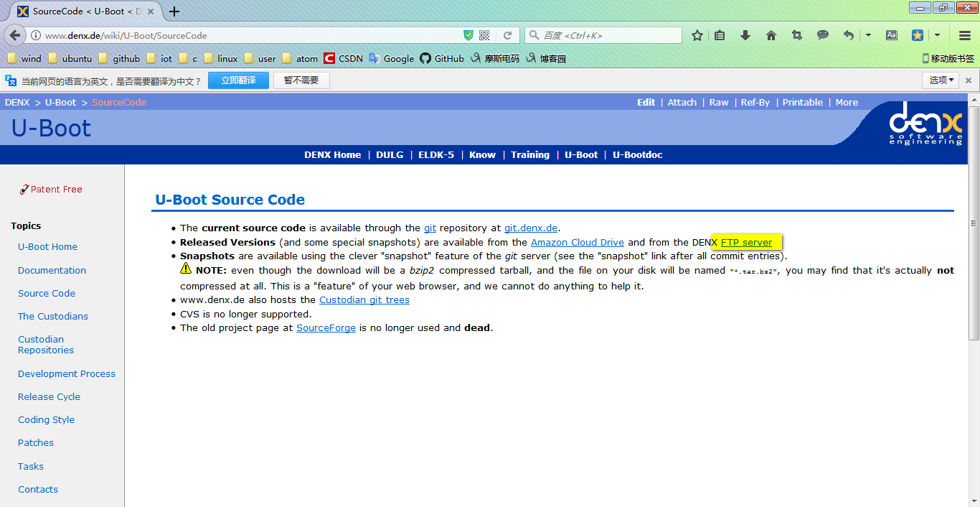The height and width of the screenshot is (507, 980).
Task: Close the translation bar with X
Action: [x=969, y=80]
